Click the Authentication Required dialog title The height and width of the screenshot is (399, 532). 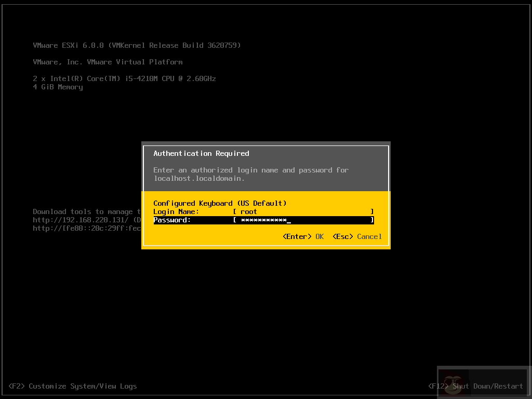(201, 153)
